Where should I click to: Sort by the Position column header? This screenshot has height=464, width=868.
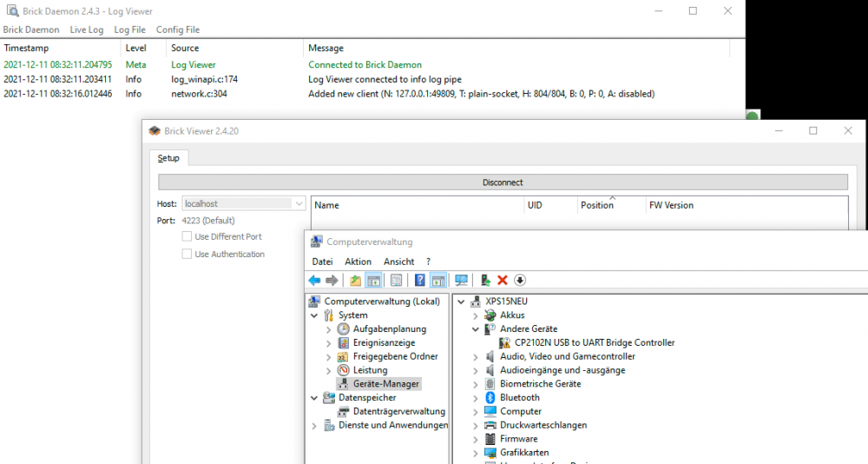[597, 205]
